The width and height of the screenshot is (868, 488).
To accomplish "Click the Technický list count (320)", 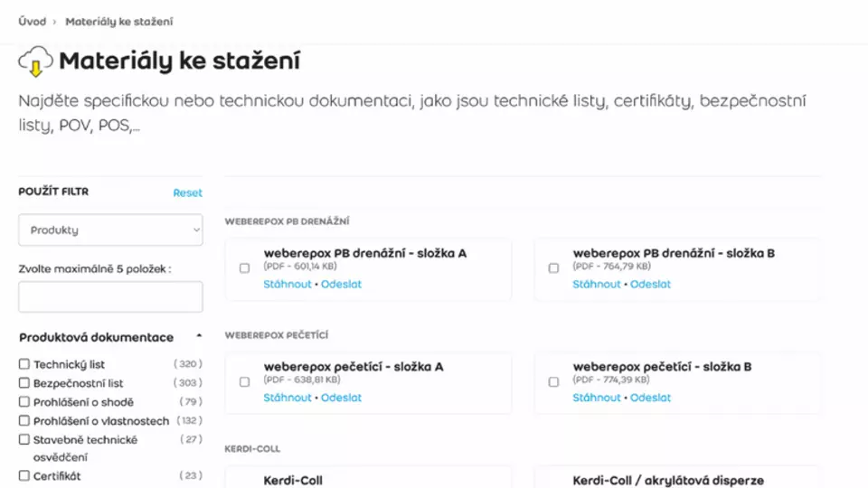I will [x=188, y=363].
